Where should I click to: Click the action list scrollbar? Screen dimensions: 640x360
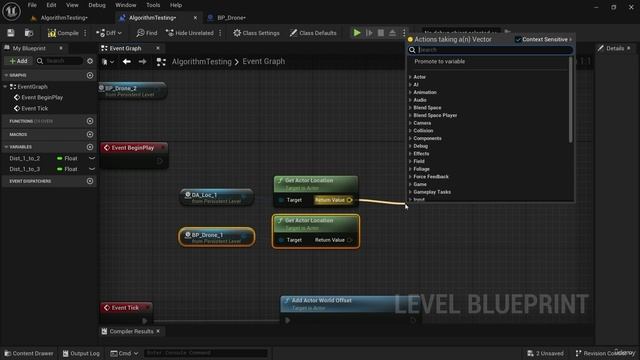pyautogui.click(x=570, y=99)
